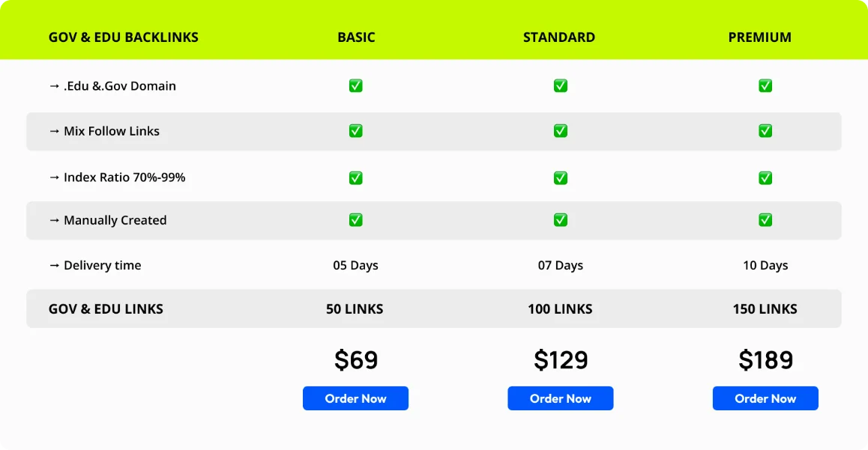Click the GOV & EDU BACKLINKS heading
The image size is (868, 450).
click(124, 37)
